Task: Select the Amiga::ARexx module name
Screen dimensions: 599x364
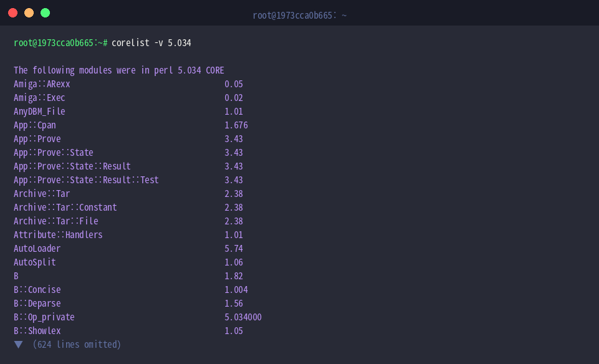Action: (42, 84)
